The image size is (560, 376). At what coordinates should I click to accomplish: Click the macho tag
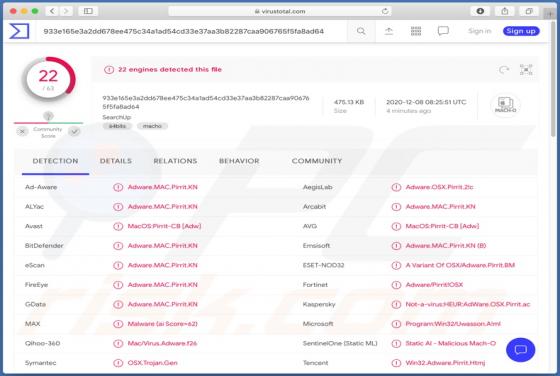point(152,126)
